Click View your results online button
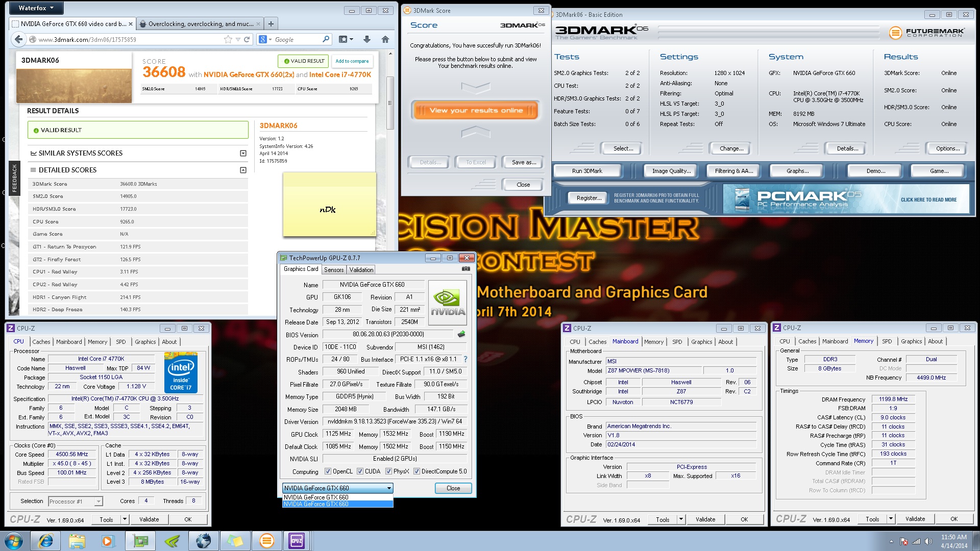 click(x=476, y=110)
